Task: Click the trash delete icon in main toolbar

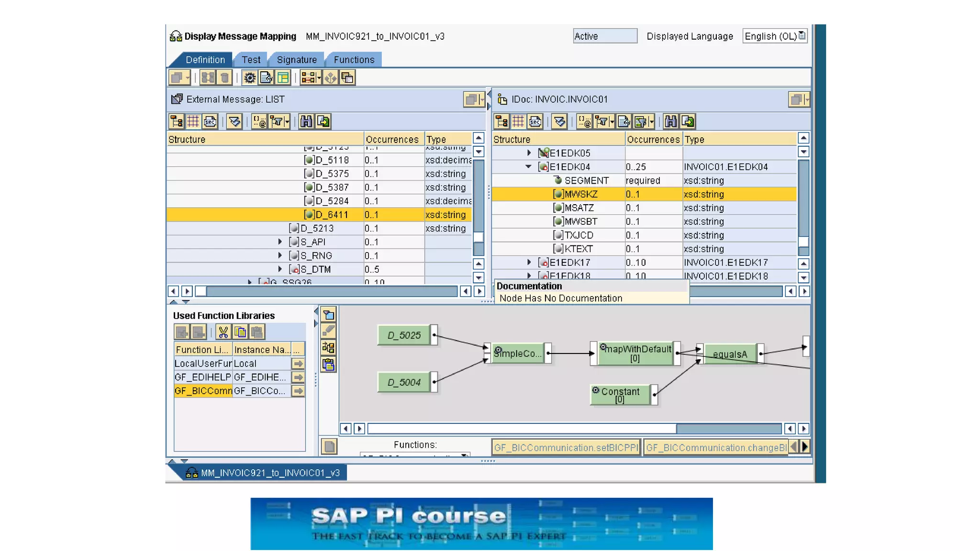Action: 224,77
